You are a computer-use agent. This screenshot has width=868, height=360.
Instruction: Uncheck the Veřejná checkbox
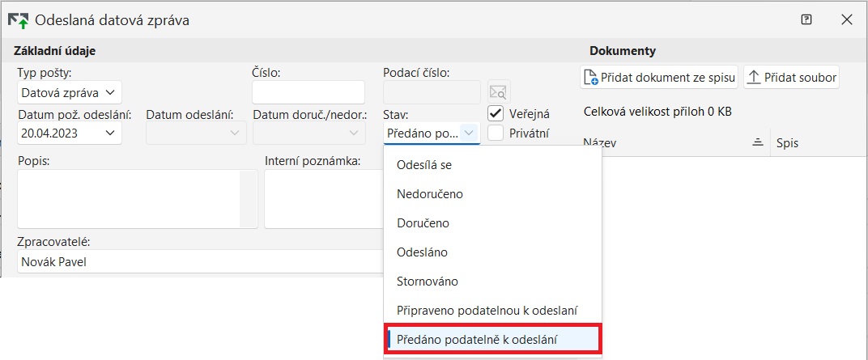click(496, 114)
